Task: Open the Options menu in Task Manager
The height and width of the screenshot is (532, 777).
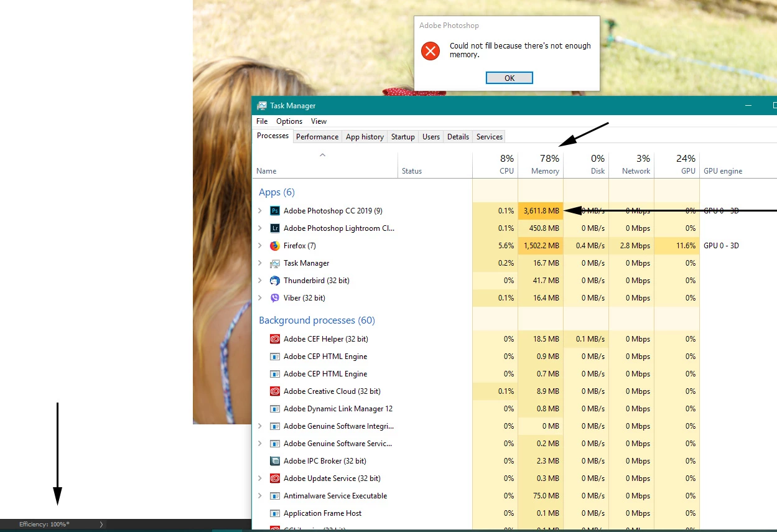Action: pyautogui.click(x=289, y=121)
